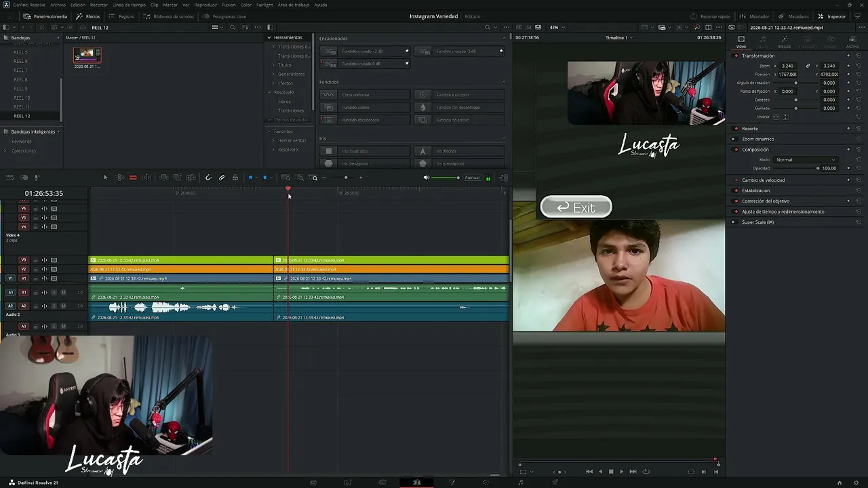
Task: Solo audio track A1
Action: (54, 292)
